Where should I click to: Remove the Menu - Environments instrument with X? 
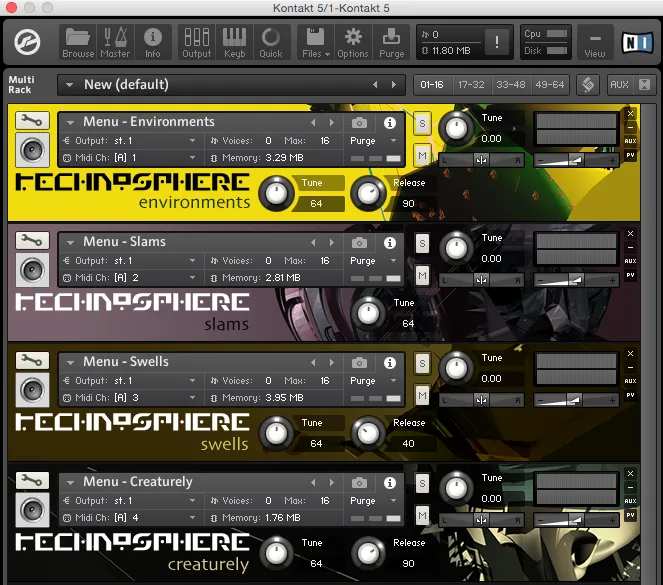pyautogui.click(x=630, y=114)
